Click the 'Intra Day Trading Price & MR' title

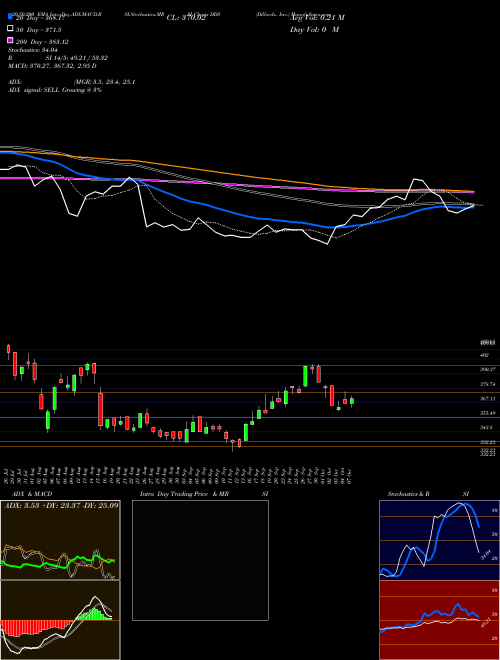184,494
